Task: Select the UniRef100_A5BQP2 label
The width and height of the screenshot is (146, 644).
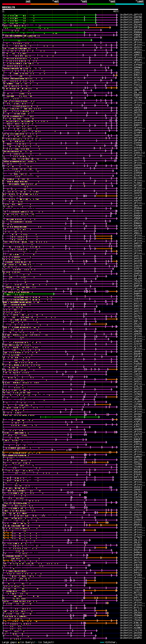Action: click(x=131, y=35)
